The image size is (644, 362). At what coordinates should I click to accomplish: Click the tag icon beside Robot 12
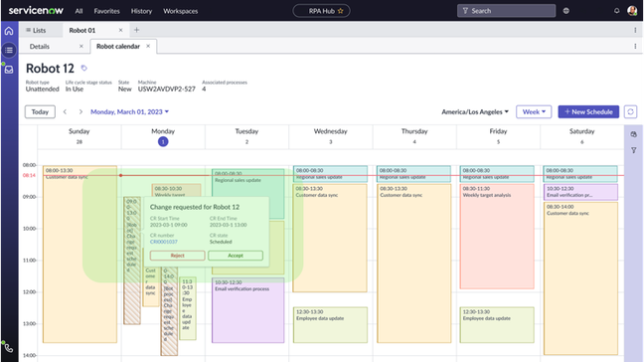point(83,69)
